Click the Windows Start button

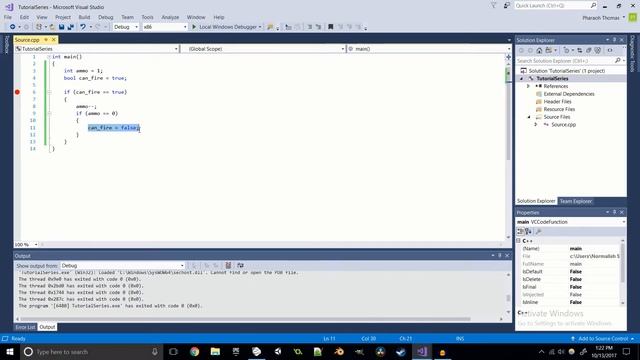[10, 351]
